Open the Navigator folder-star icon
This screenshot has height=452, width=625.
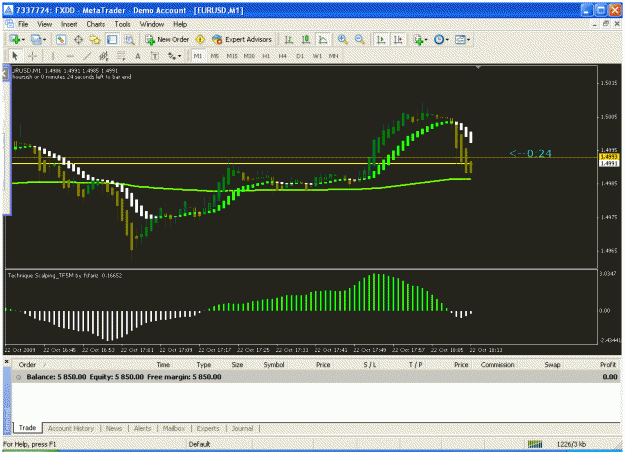point(95,39)
